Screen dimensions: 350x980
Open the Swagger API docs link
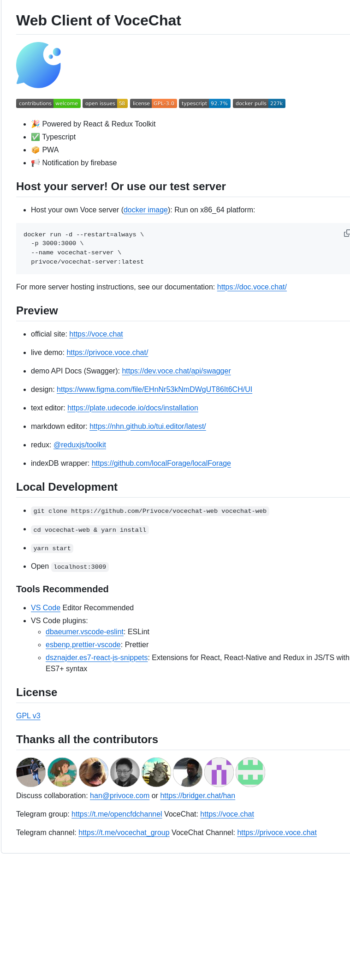click(x=176, y=371)
